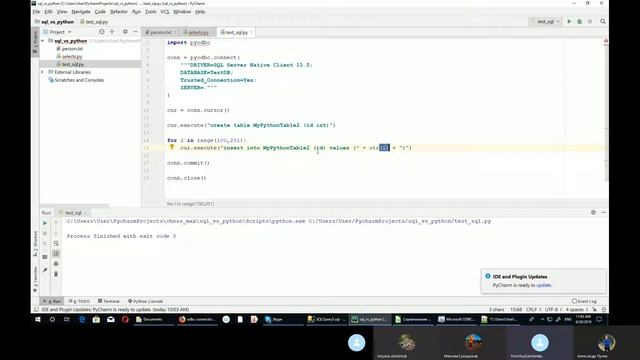Open the VCS menu

click(164, 12)
